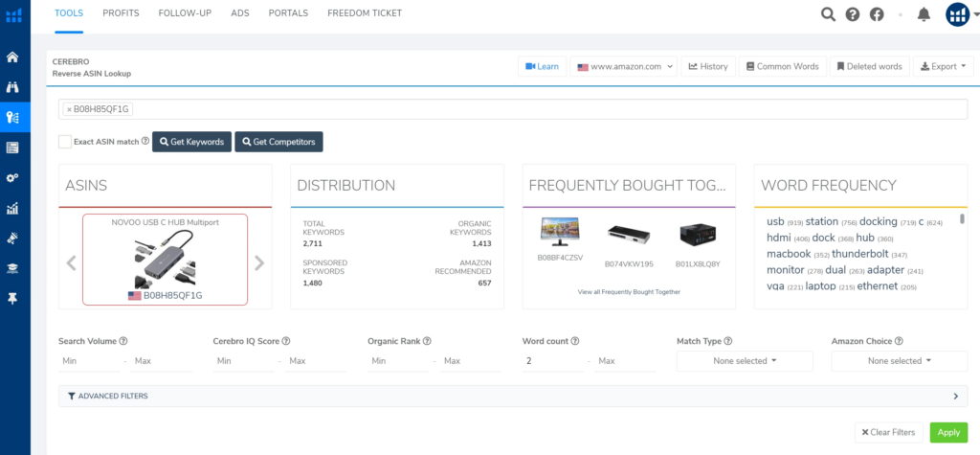This screenshot has height=455, width=980.
Task: Click the ASIN entry input box
Action: (513, 109)
